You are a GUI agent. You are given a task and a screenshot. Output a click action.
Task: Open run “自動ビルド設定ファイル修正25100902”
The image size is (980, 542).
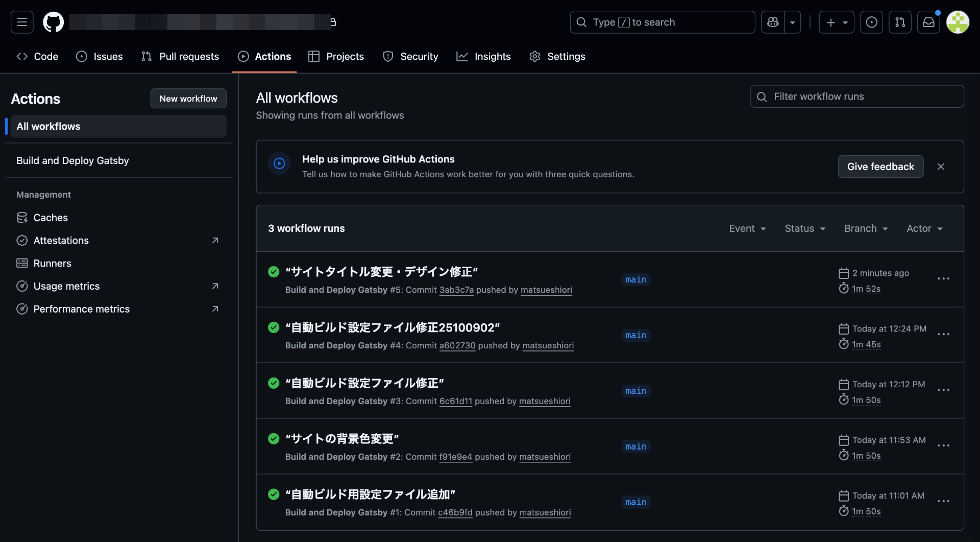tap(393, 327)
